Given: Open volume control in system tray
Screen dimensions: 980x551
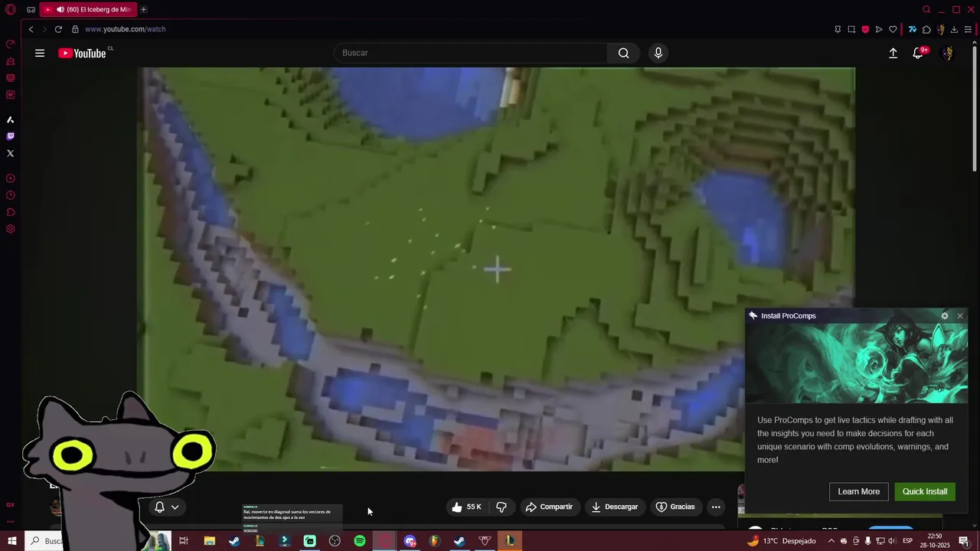Looking at the screenshot, I should pyautogui.click(x=892, y=541).
